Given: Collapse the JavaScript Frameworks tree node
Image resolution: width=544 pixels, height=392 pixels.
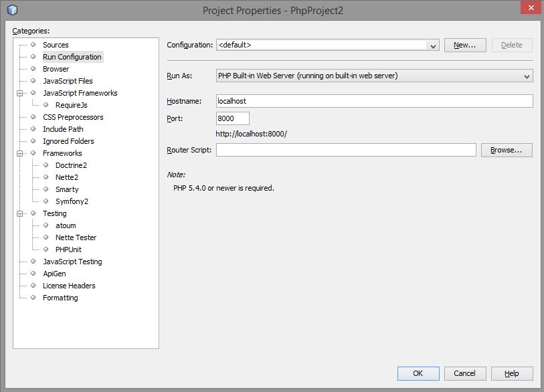Looking at the screenshot, I should (x=20, y=93).
